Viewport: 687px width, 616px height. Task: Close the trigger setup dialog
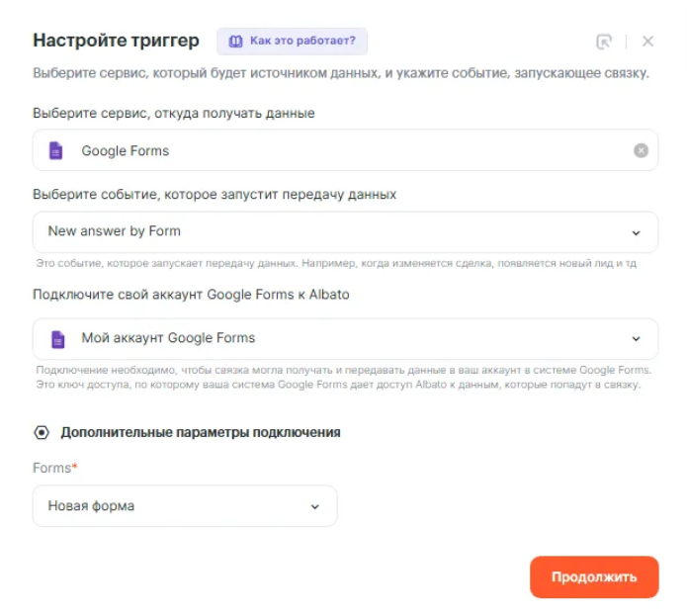coord(647,42)
